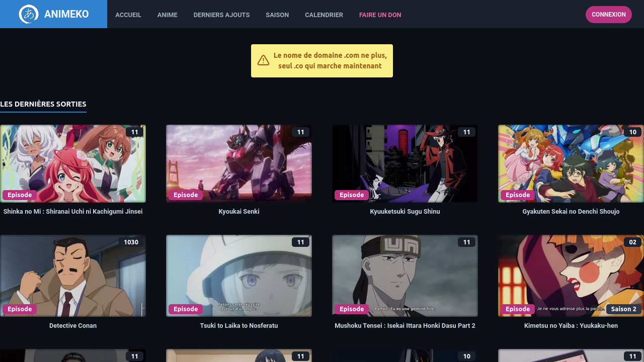The width and height of the screenshot is (644, 362).
Task: Open Tsuki to Laika to Nosferatu thumbnail
Action: [239, 276]
